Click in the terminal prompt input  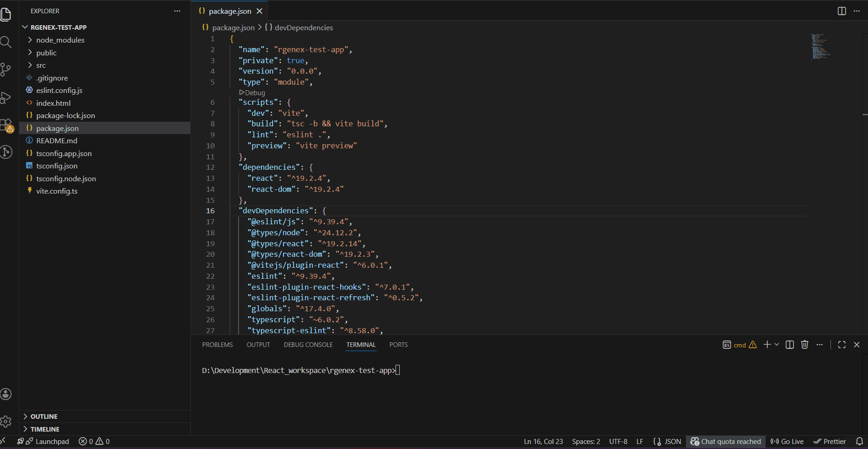pyautogui.click(x=398, y=370)
